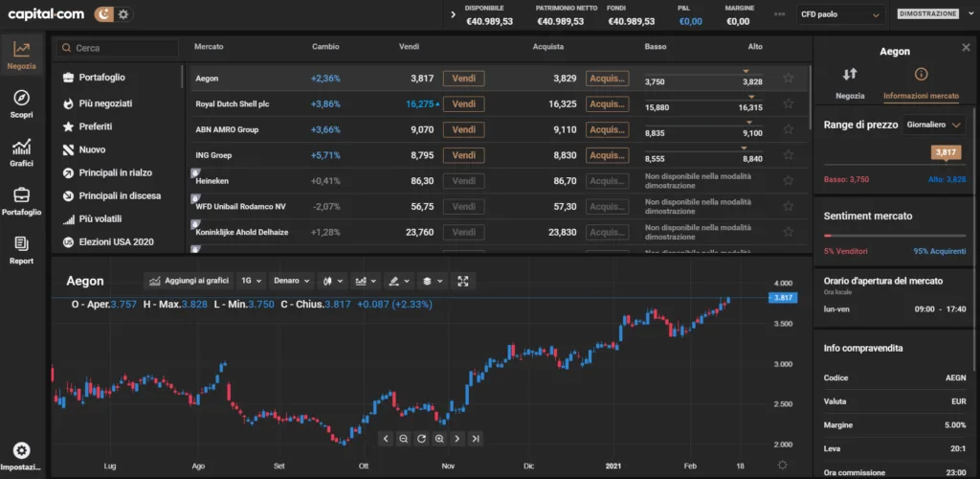The width and height of the screenshot is (980, 479).
Task: Favorite ING Groep star
Action: [789, 155]
